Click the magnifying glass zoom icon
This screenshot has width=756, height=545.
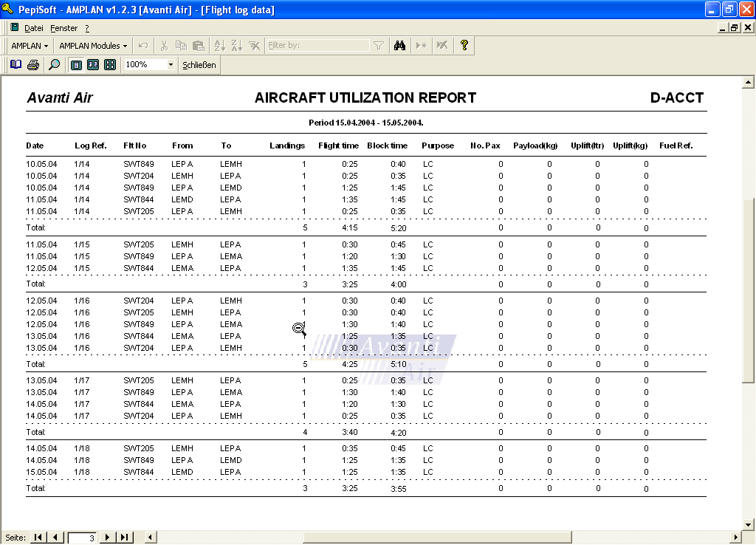(x=54, y=65)
